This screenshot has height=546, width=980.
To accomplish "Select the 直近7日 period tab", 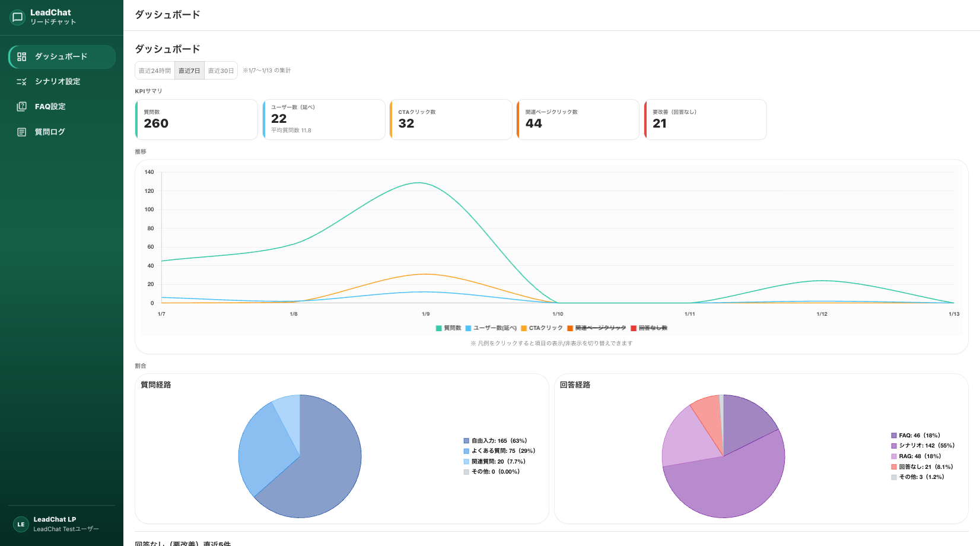I will click(x=189, y=71).
